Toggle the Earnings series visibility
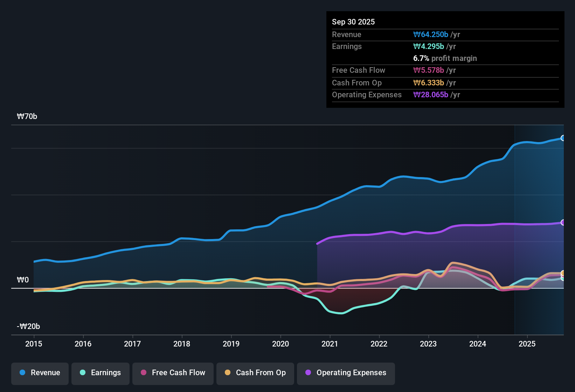The image size is (575, 392). tap(101, 373)
